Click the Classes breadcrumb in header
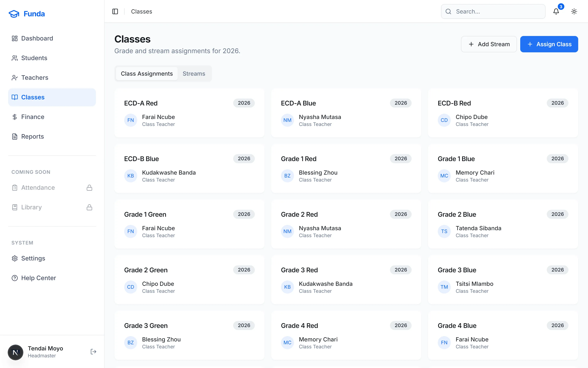Image resolution: width=588 pixels, height=368 pixels. [x=141, y=11]
